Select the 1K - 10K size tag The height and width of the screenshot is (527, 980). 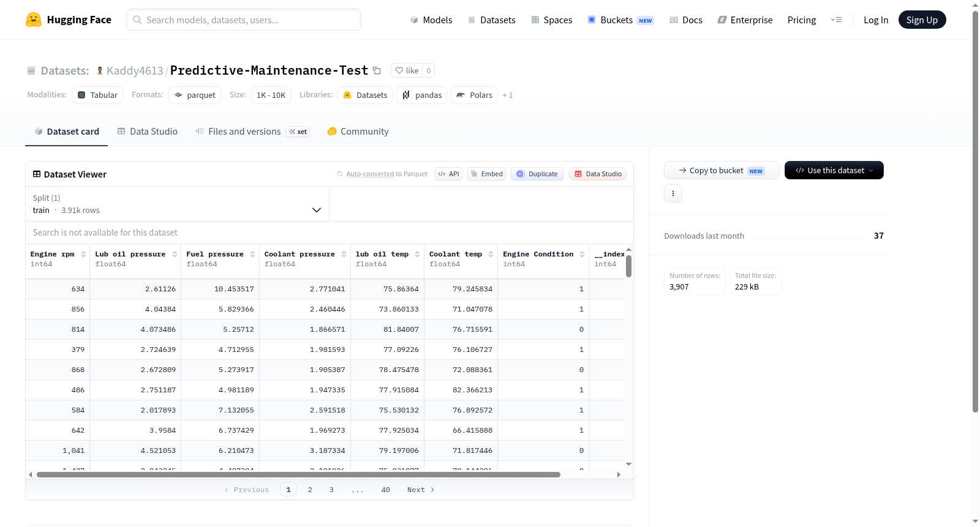pyautogui.click(x=271, y=95)
